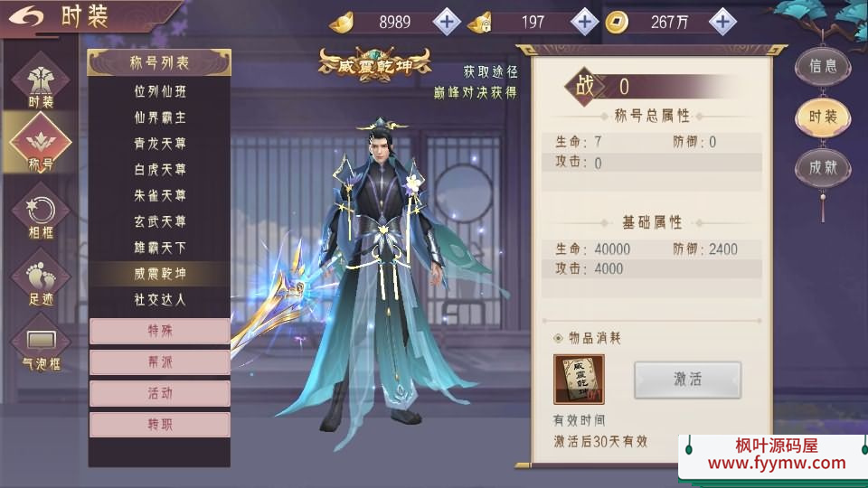Add gold ingots with plus icon
868x488 pixels.
point(446,22)
